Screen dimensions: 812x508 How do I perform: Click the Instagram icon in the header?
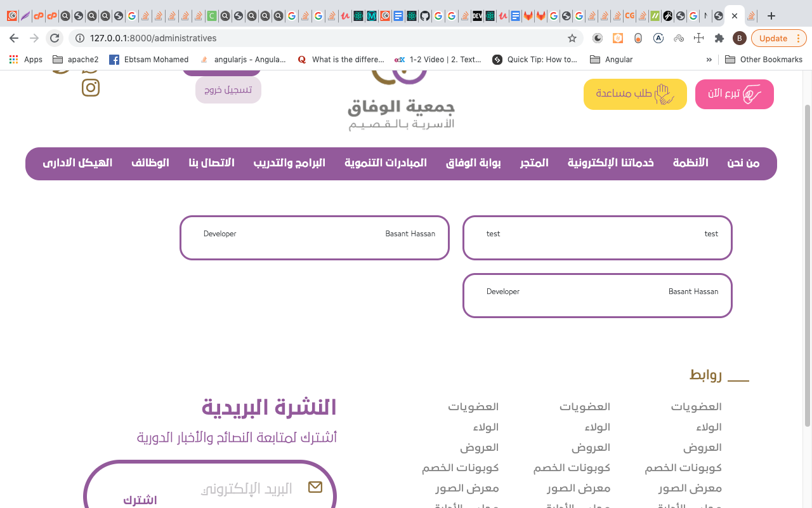91,88
